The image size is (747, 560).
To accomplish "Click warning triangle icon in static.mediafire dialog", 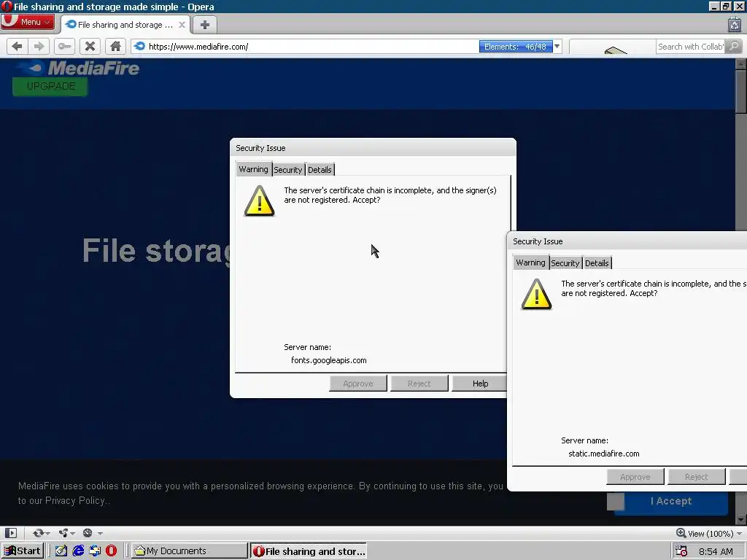I will 536,295.
